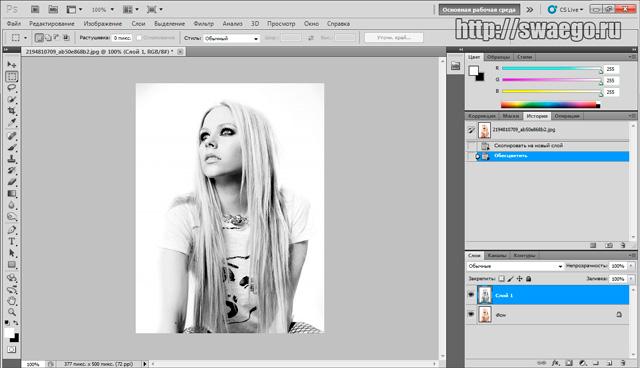Select the Clone Stamp tool
Image resolution: width=640 pixels, height=368 pixels.
11,159
